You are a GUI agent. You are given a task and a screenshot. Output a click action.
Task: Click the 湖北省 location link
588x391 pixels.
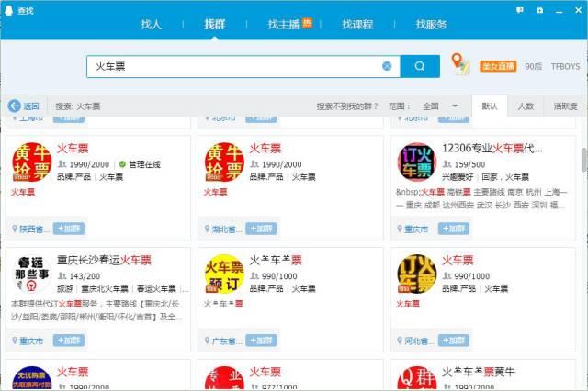coord(227,229)
